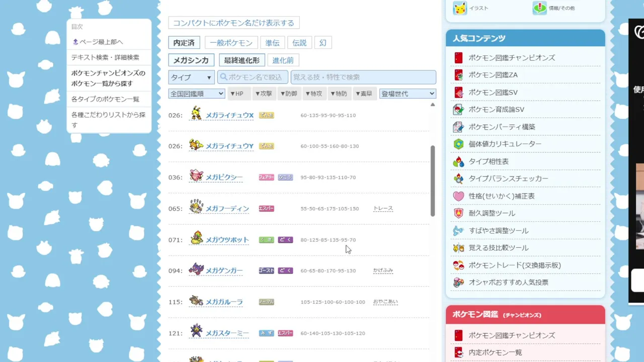Viewport: 644px width, 362px height.
Task: Click the ポケモン図鑑ZA icon
Action: [x=458, y=75]
